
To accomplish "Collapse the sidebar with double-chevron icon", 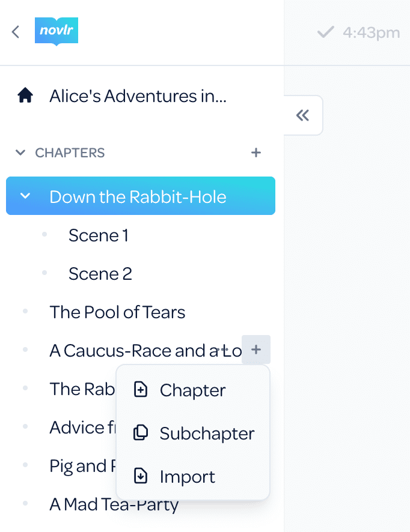I will tap(302, 115).
